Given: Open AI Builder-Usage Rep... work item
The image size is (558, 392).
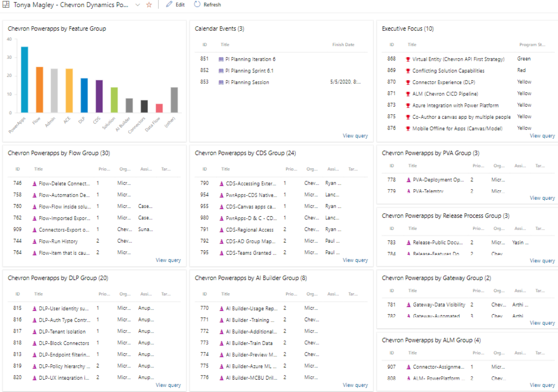Looking at the screenshot, I should coord(252,309).
